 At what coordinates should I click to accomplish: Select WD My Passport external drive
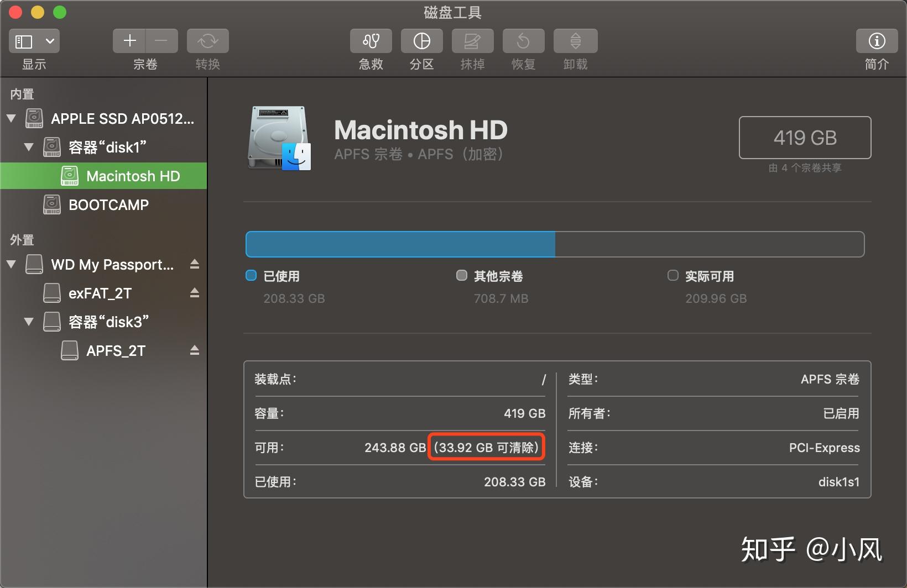pos(104,264)
